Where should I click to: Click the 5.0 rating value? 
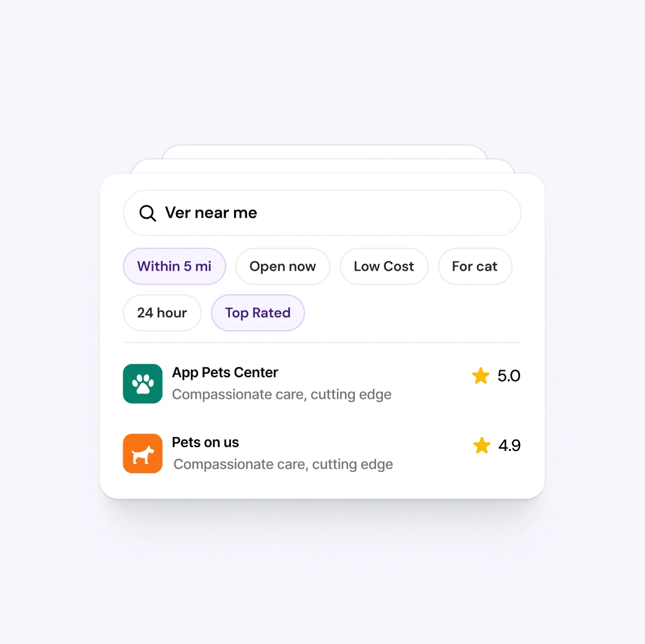[509, 376]
